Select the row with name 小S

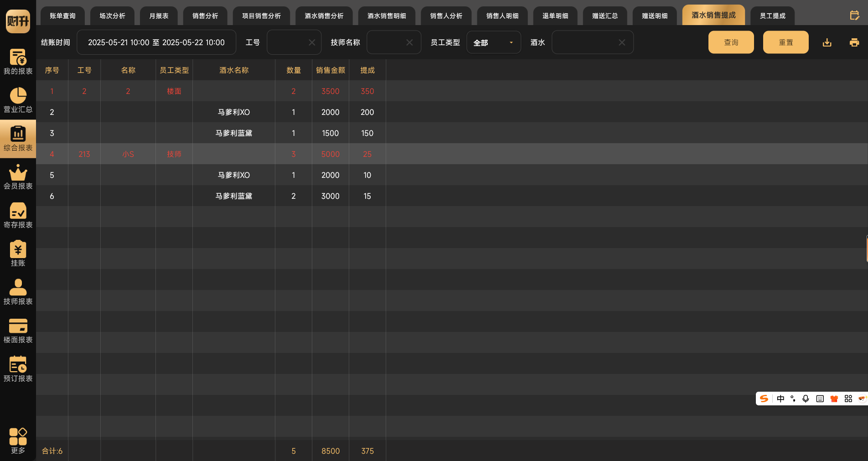pyautogui.click(x=452, y=154)
